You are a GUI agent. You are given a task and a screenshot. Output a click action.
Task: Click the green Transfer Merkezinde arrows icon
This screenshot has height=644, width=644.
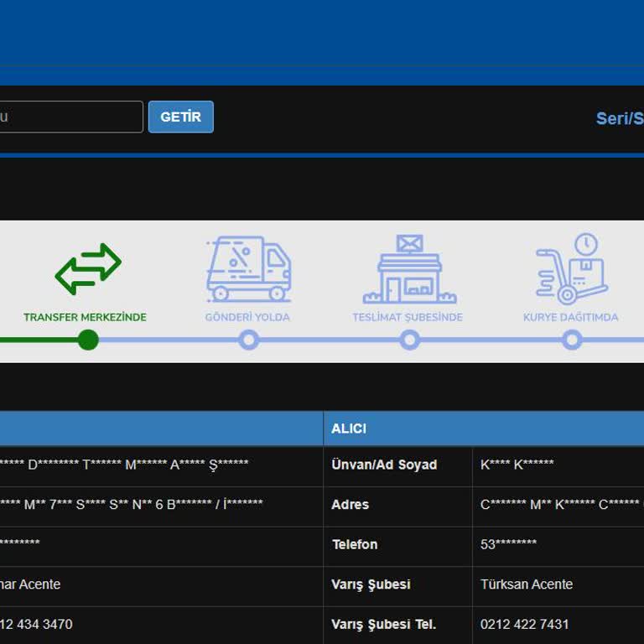pos(88,268)
